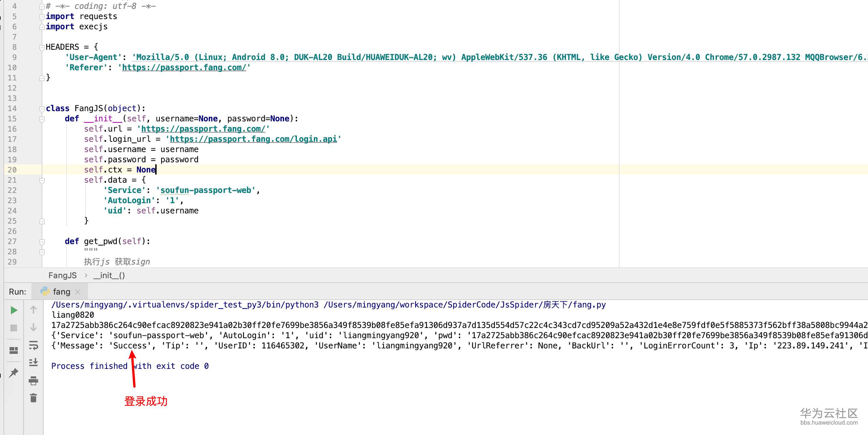
Task: Clear the console with trash icon
Action: point(33,397)
